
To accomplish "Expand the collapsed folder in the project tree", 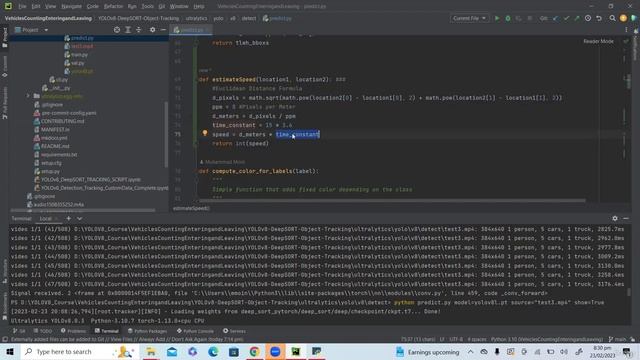I will [28, 96].
